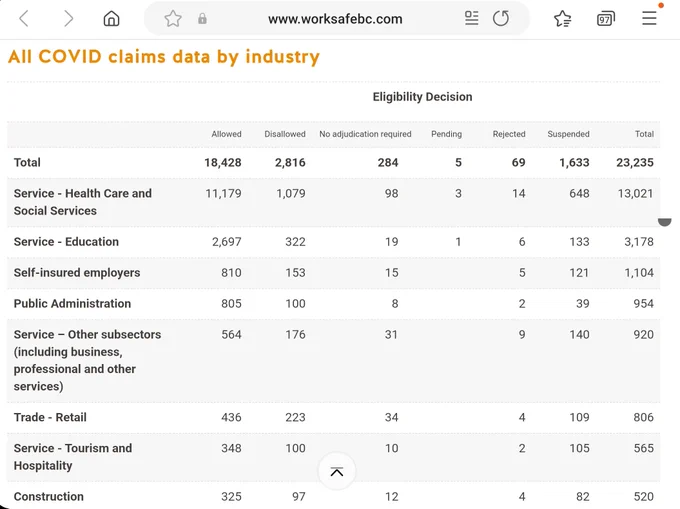The width and height of the screenshot is (680, 509).
Task: Select Self-insured employers total 1,104
Action: tap(639, 273)
